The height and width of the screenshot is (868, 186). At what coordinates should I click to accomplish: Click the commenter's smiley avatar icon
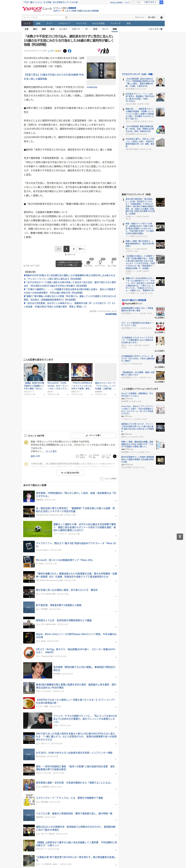[x=26, y=442]
